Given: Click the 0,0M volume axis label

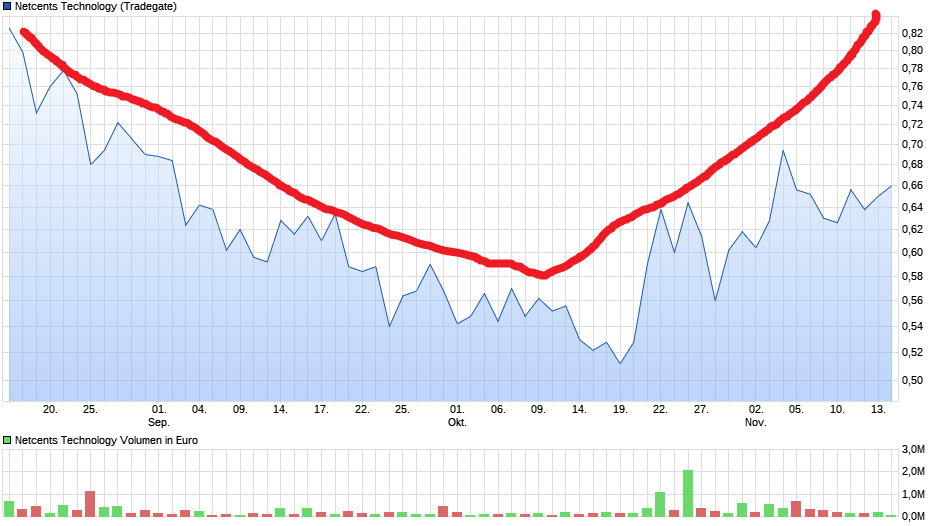Looking at the screenshot, I should [913, 516].
